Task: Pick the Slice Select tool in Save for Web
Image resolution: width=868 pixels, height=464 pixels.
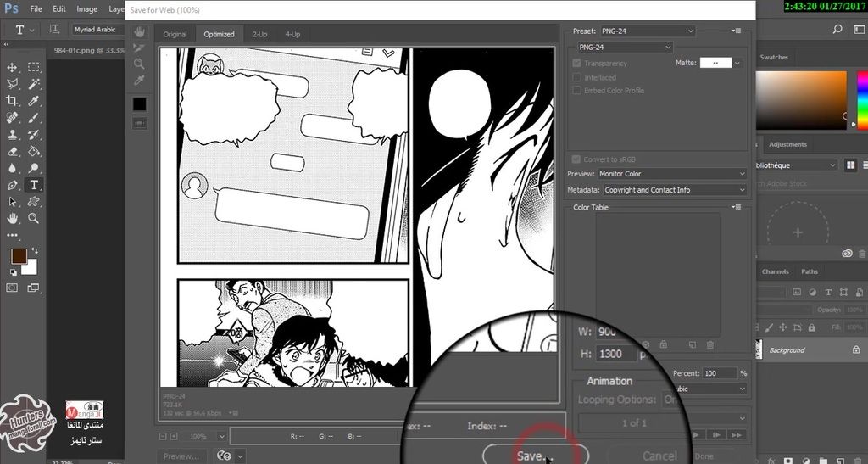Action: [139, 48]
